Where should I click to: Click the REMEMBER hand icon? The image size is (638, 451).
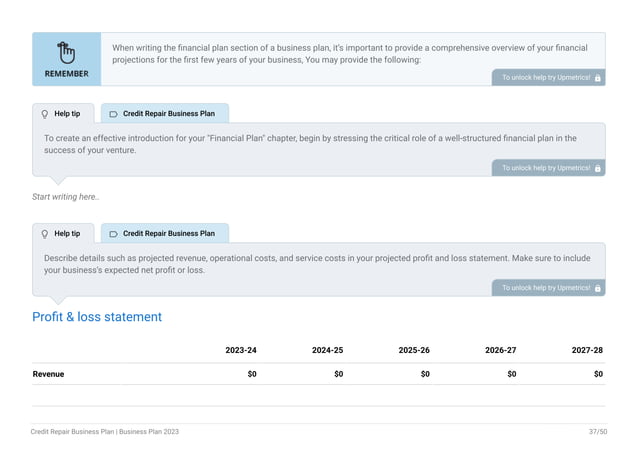tap(66, 52)
